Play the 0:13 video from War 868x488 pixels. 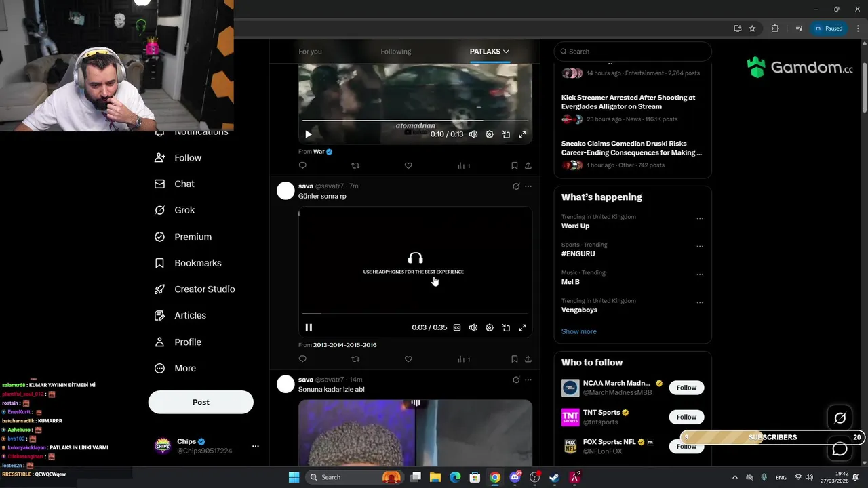(x=309, y=134)
